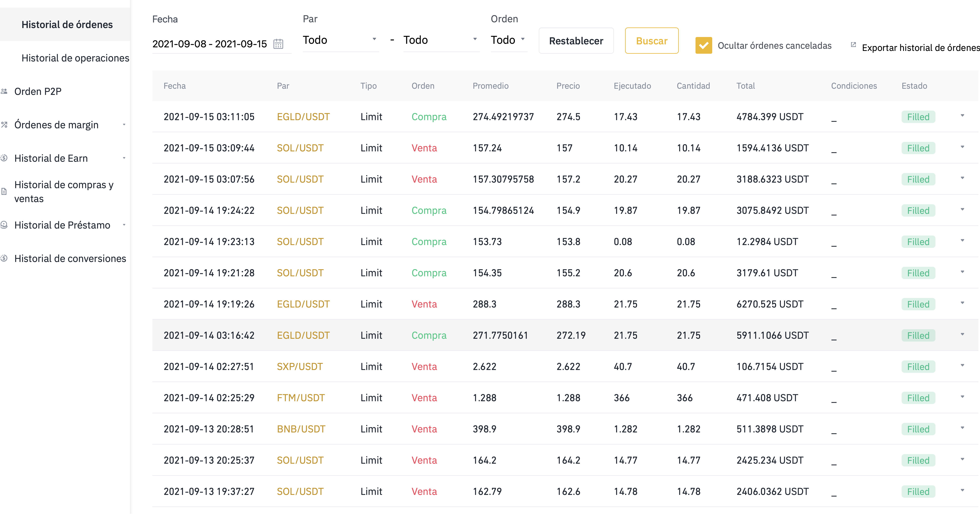This screenshot has width=980, height=514.
Task: Expand the 03:11:05 EGLD/USDT order row details
Action: [962, 116]
